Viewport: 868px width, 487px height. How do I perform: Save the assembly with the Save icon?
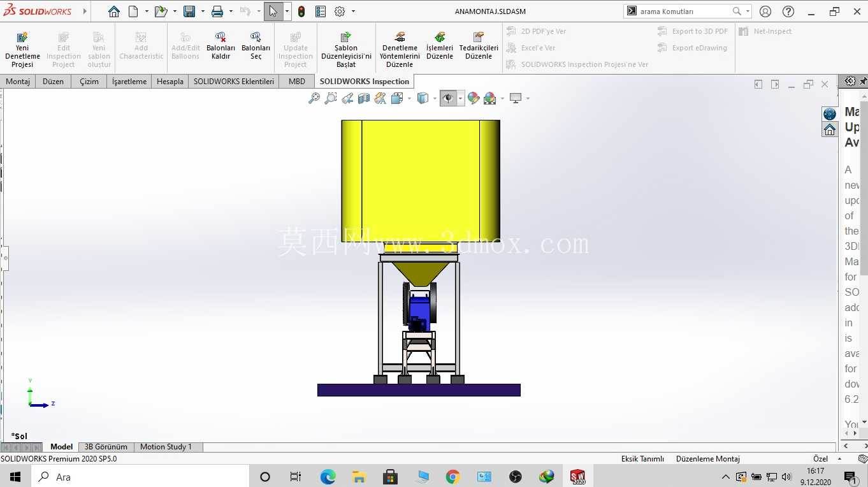click(189, 11)
